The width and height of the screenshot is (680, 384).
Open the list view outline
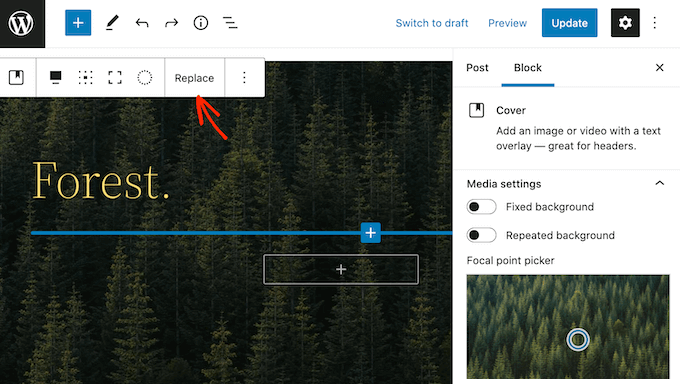coord(230,23)
